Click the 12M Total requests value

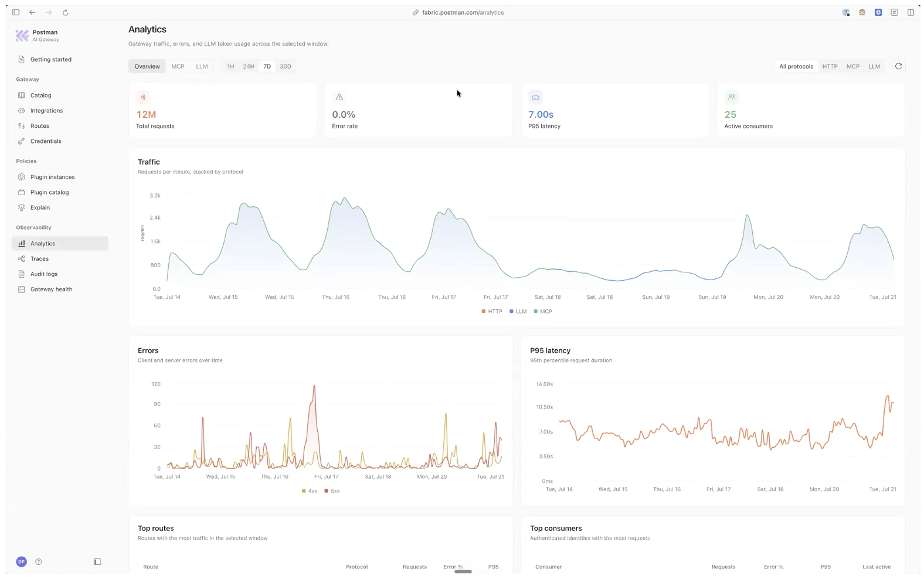(146, 114)
